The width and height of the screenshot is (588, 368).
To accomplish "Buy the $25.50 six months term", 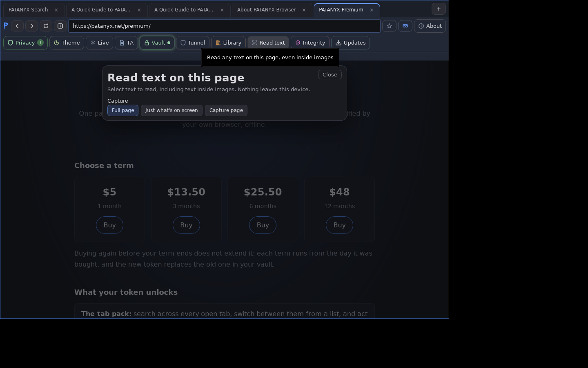I will pos(263,225).
